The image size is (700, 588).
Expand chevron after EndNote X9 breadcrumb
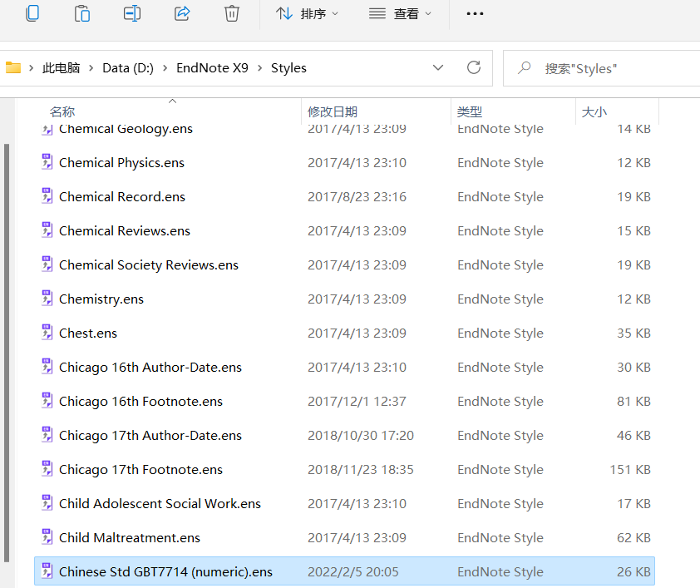click(260, 68)
